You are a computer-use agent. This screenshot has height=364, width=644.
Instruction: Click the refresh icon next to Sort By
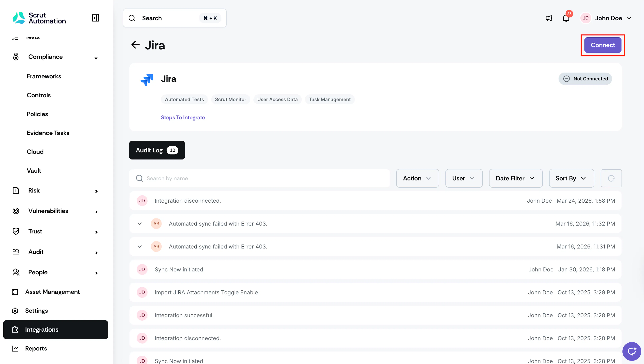[611, 178]
